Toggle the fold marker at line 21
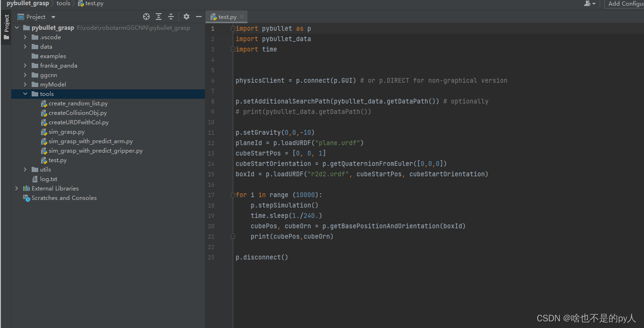 click(233, 236)
